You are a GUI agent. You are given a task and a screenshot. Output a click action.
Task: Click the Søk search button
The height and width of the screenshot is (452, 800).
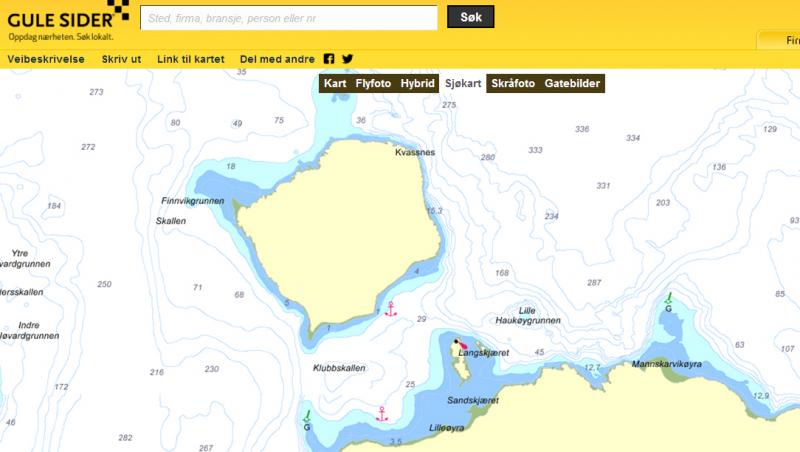click(x=470, y=17)
